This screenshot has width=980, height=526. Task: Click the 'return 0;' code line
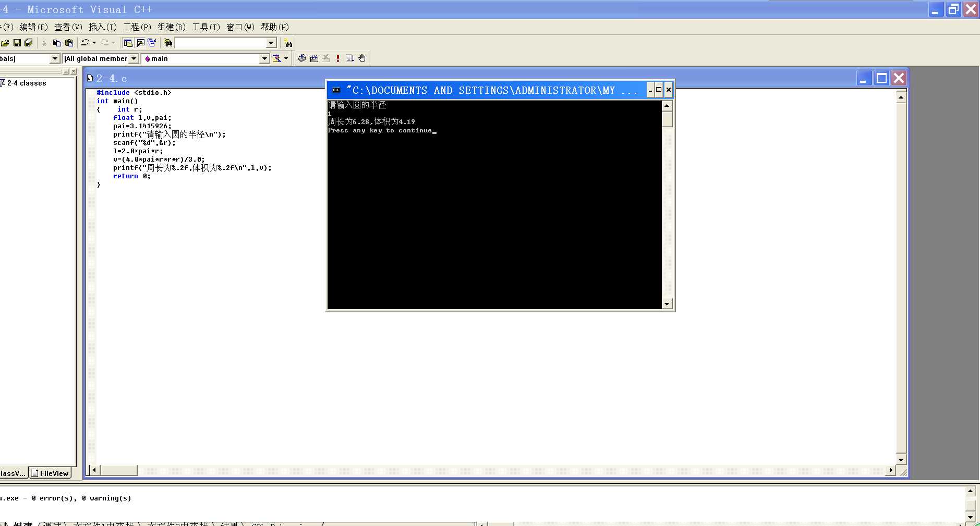(132, 176)
